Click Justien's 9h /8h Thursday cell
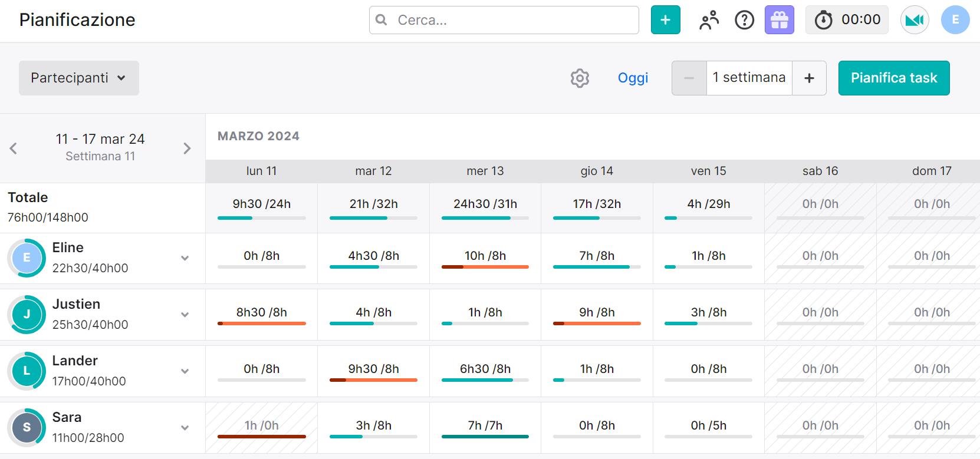 point(597,315)
